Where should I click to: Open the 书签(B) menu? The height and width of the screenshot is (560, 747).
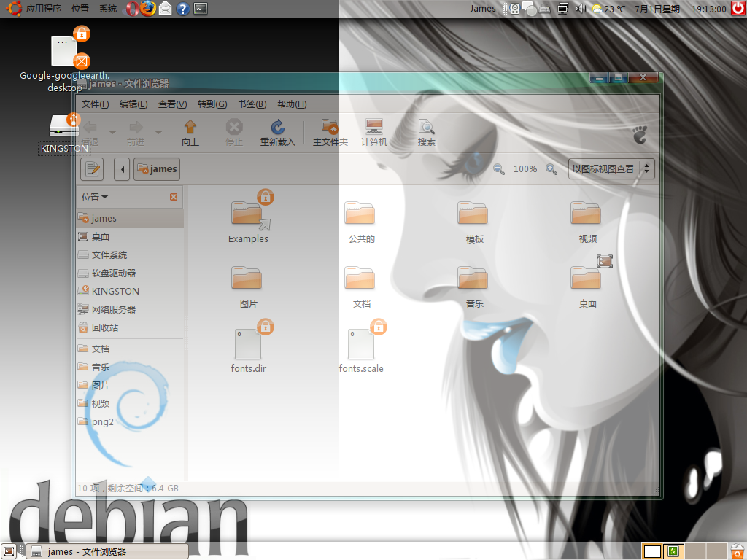point(252,104)
